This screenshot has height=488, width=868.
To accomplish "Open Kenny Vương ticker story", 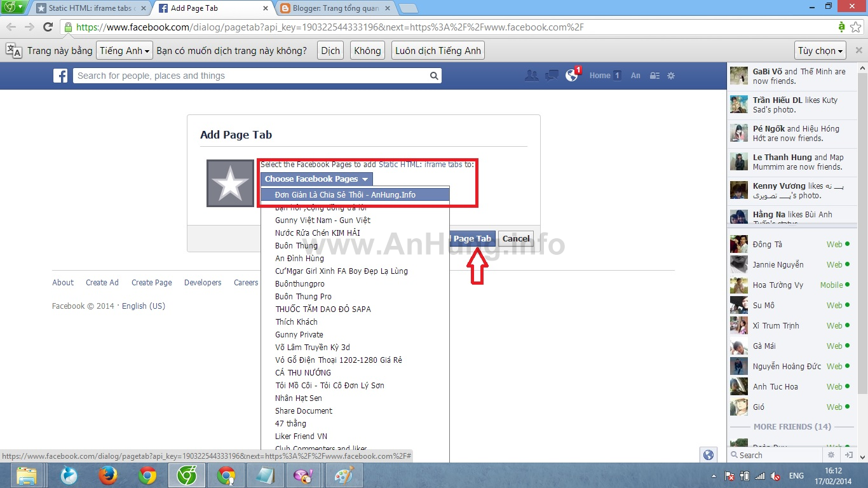I will tap(791, 191).
